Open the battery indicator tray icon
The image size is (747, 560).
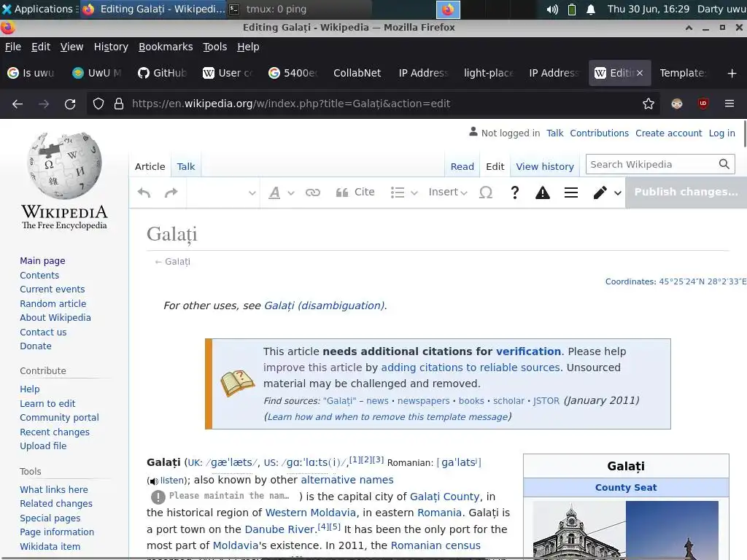pos(572,9)
